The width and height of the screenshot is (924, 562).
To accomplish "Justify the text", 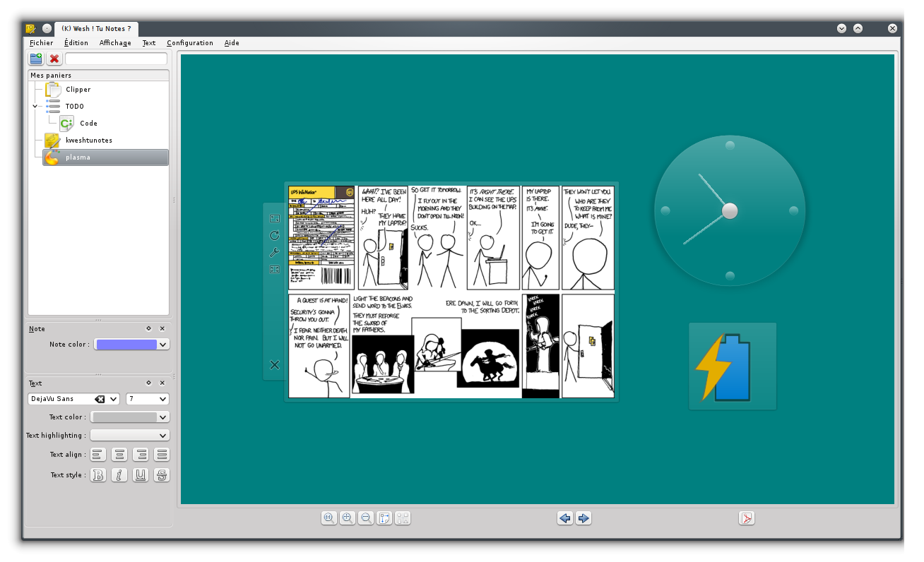I will coord(162,455).
